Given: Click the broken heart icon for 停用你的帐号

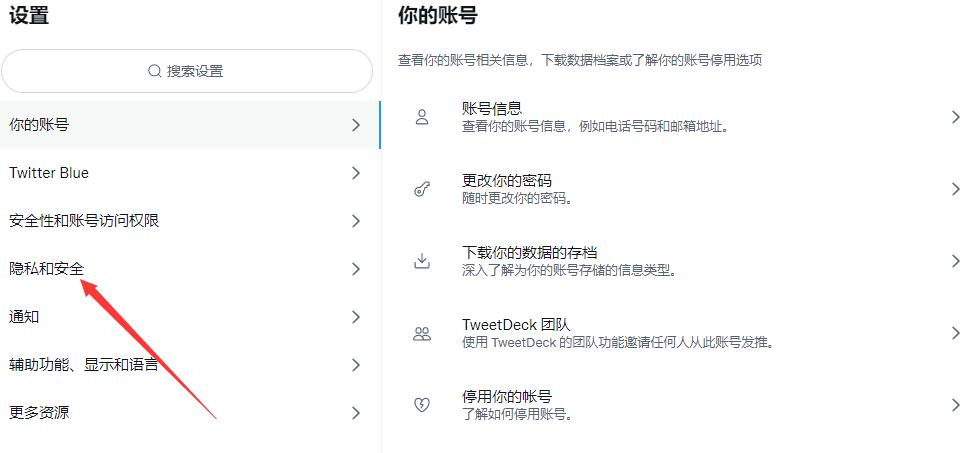Looking at the screenshot, I should coord(422,405).
